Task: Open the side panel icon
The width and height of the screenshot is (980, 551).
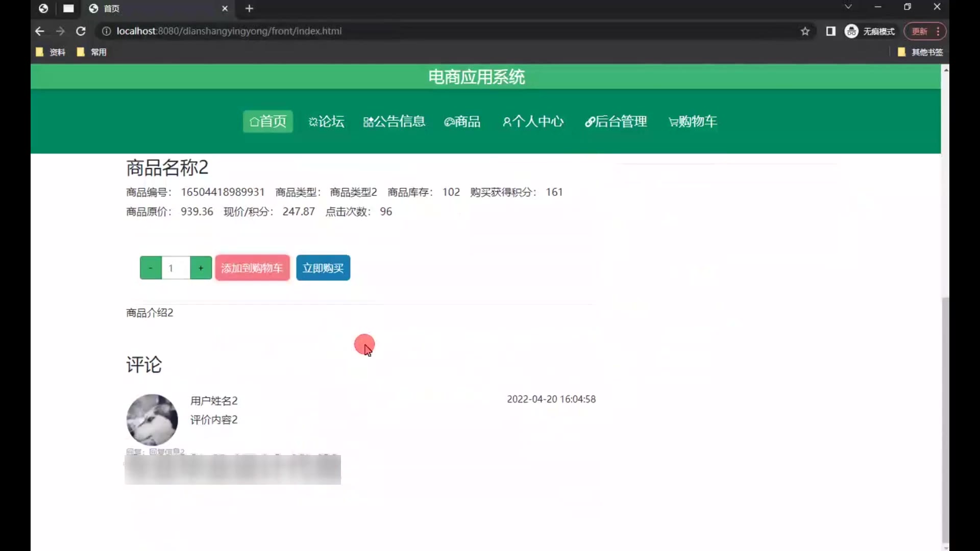Action: coord(830,31)
